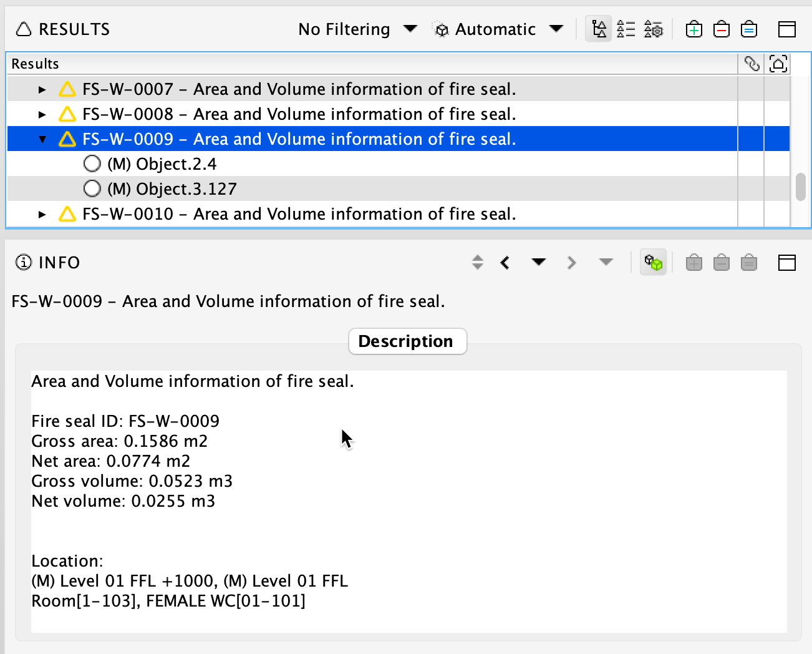Click the hierarchy tree view icon in Results
The image size is (812, 654).
(x=599, y=29)
